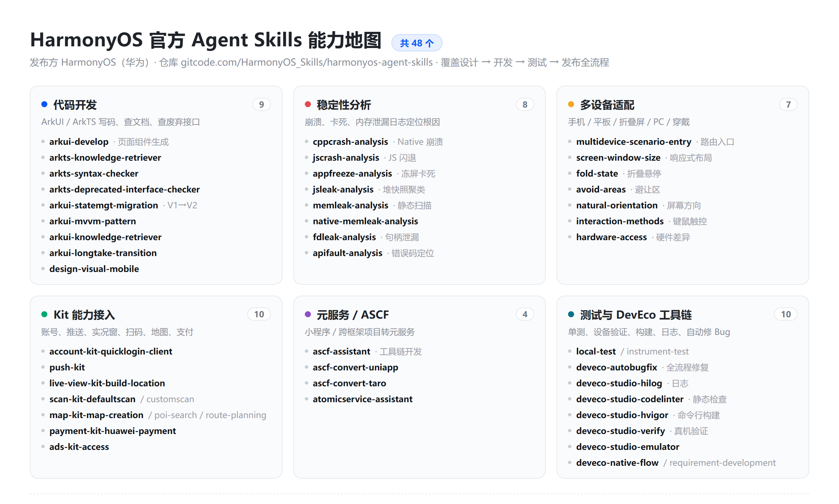Viewport: 839px width, 504px height.
Task: Click the count badge 9 on 代码开发
Action: (261, 105)
